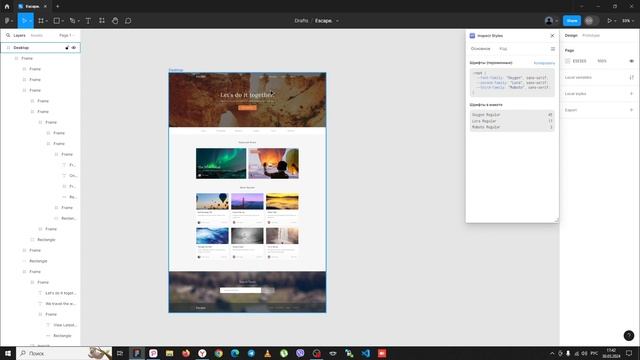This screenshot has height=360, width=640.
Task: Open the user avatar account menu
Action: (x=551, y=20)
